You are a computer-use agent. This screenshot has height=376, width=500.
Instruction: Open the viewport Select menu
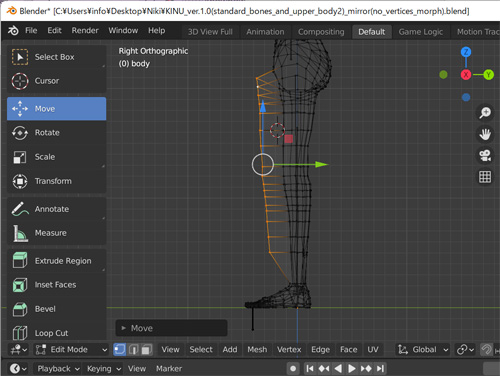(201, 349)
